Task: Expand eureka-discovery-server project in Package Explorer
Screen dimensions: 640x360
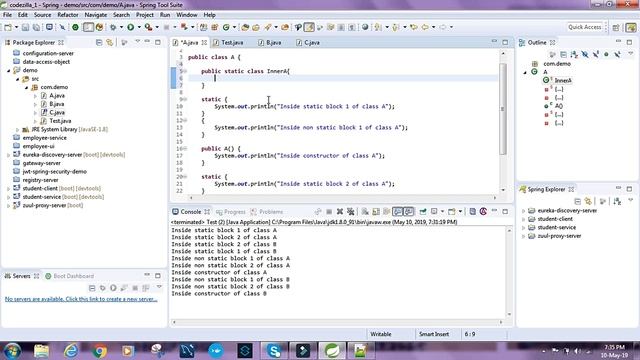Action: 9,155
